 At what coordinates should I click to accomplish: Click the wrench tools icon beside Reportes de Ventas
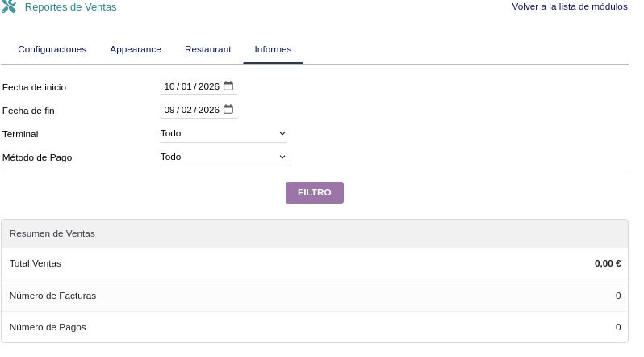click(x=9, y=7)
